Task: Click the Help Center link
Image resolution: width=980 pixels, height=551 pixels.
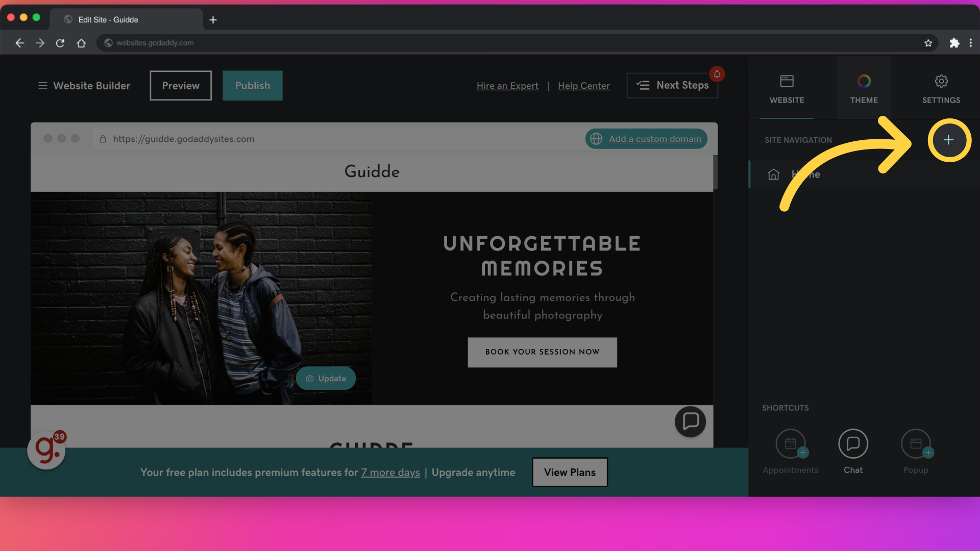Action: [583, 85]
